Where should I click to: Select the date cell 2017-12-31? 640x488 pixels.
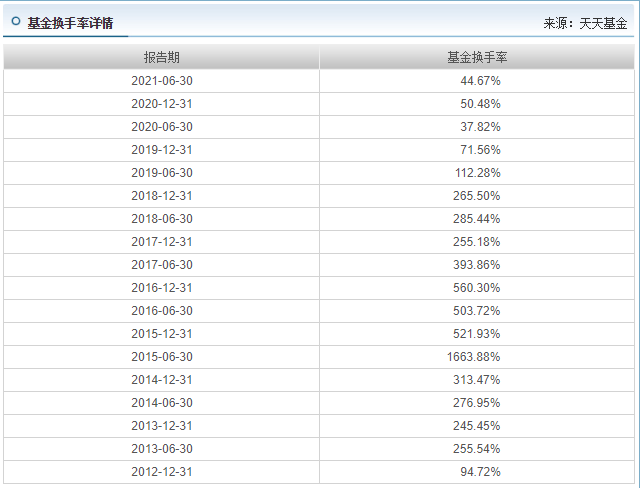162,242
